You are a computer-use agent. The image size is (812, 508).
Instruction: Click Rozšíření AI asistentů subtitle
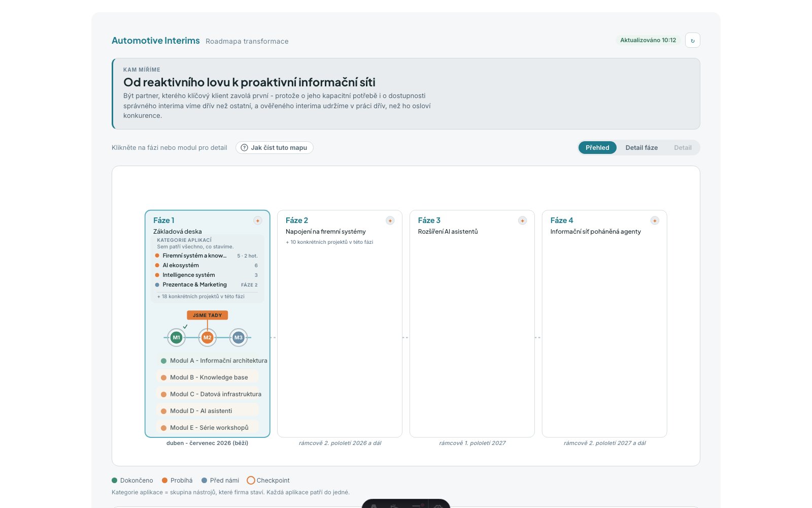tap(448, 232)
